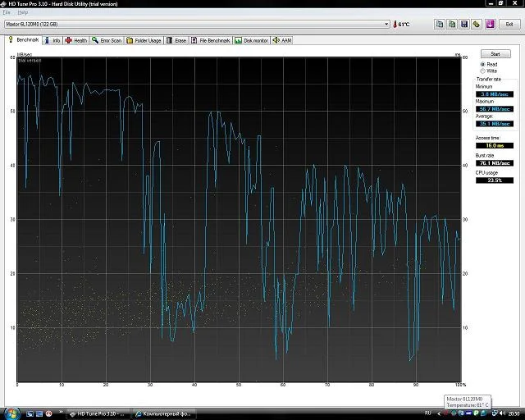This screenshot has height=420, width=525.
Task: Switch to the Error Scan tab
Action: [107, 40]
